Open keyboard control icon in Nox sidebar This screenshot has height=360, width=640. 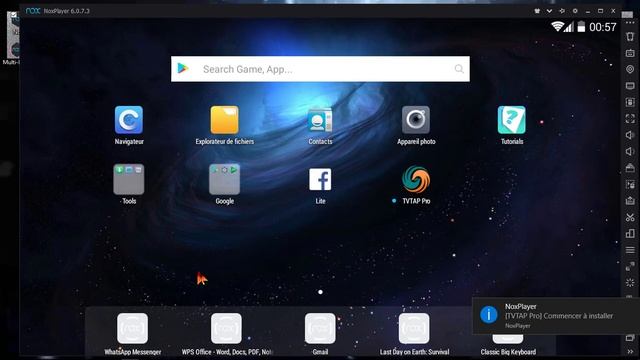tap(630, 53)
